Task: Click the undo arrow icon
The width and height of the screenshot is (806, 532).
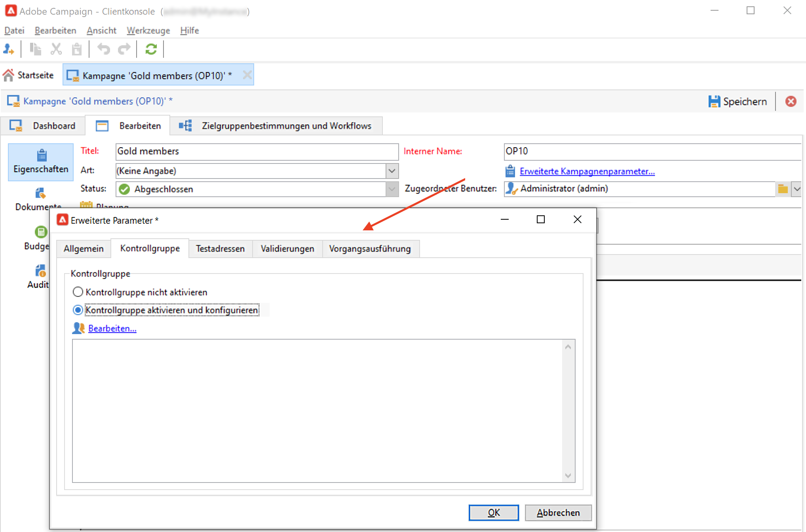Action: (103, 49)
